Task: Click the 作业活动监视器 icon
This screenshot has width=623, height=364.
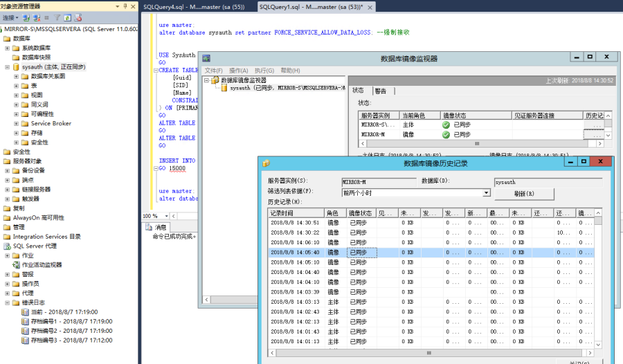Action: point(17,264)
